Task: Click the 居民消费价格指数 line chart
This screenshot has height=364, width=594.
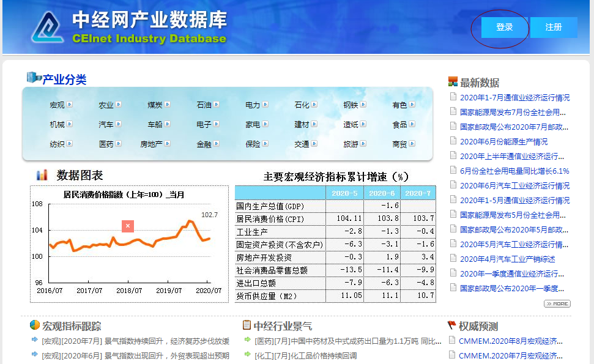Action: (129, 244)
